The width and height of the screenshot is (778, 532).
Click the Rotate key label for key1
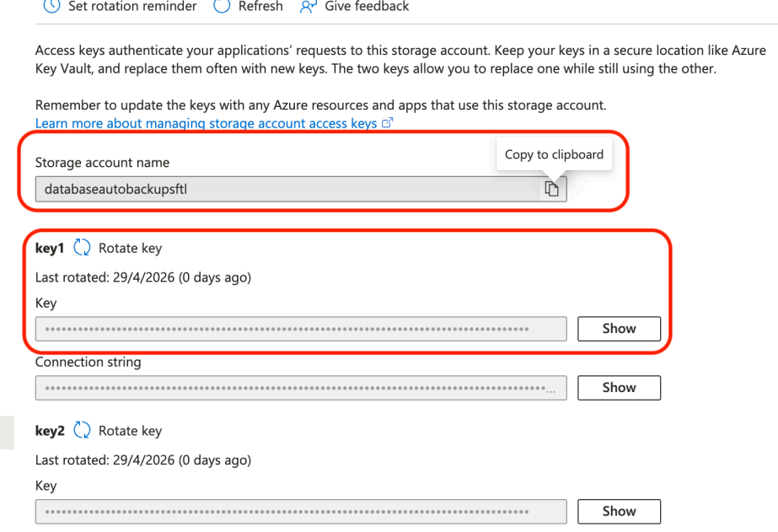(130, 248)
